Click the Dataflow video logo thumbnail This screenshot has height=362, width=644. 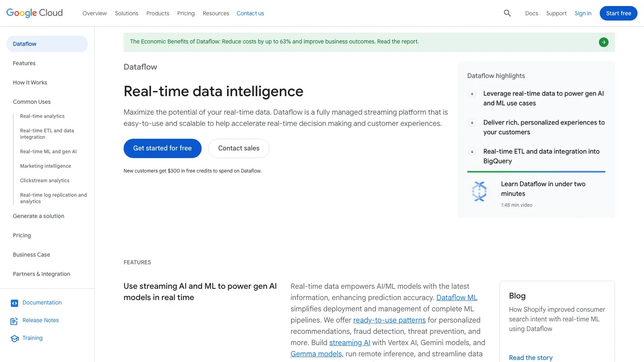pos(479,191)
